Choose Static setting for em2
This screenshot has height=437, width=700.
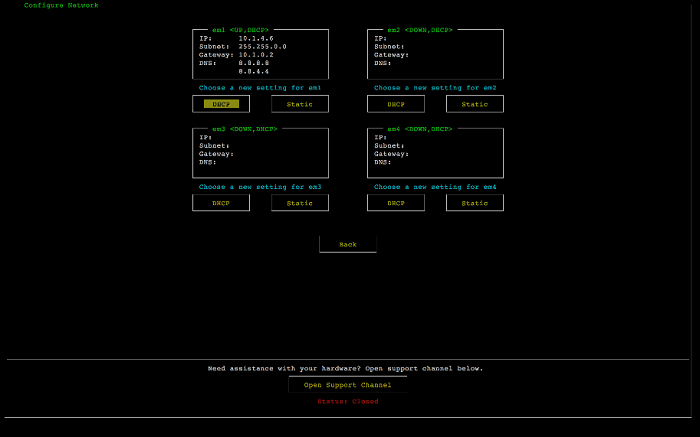coord(475,104)
